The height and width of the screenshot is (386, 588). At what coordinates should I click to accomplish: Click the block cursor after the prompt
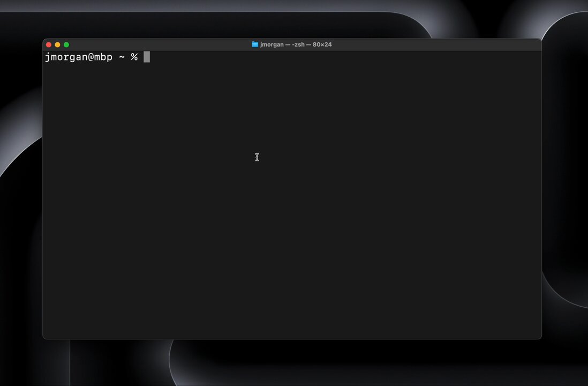[x=147, y=57]
